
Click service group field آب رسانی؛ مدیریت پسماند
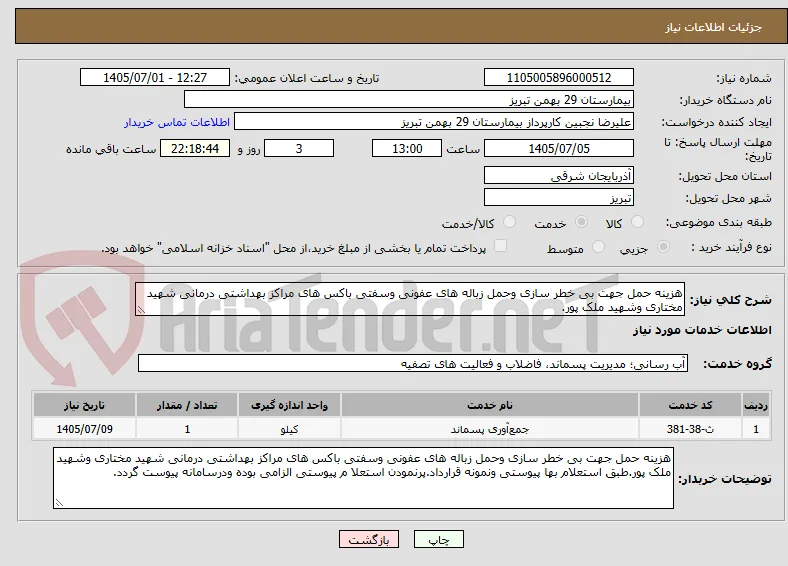413,363
